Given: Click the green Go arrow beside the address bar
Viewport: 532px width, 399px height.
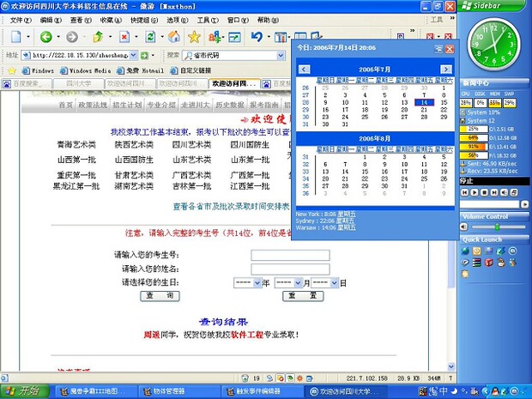Looking at the screenshot, I should [144, 55].
